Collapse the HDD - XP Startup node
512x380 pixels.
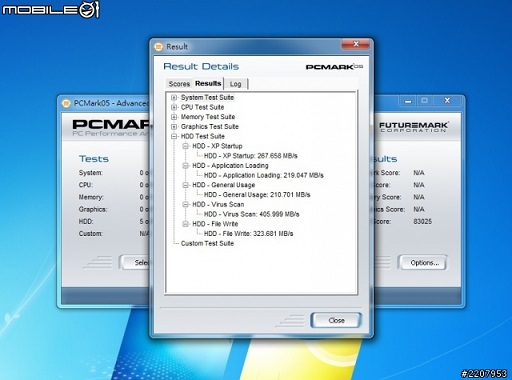click(185, 146)
